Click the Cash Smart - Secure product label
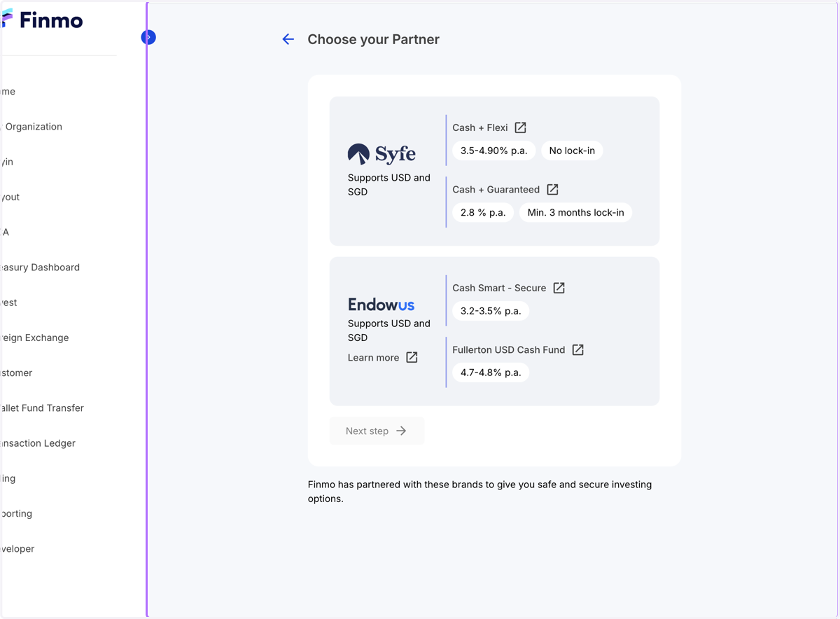This screenshot has height=619, width=840. coord(499,288)
